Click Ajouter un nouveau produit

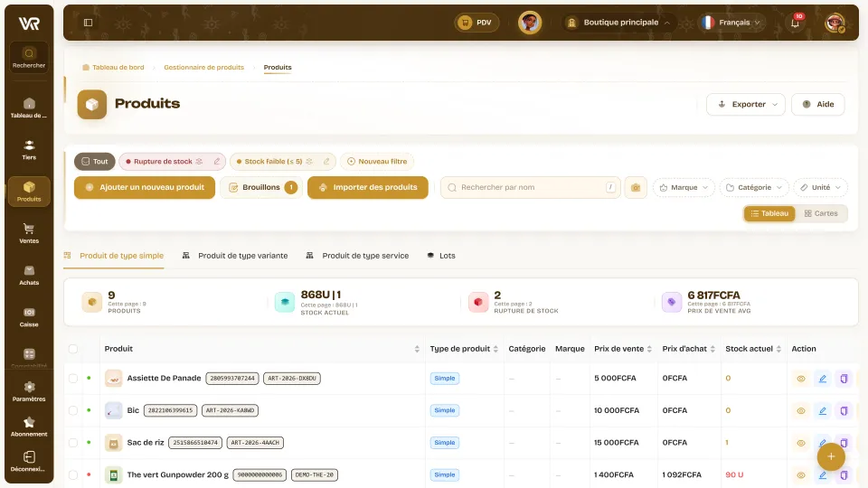(x=145, y=188)
